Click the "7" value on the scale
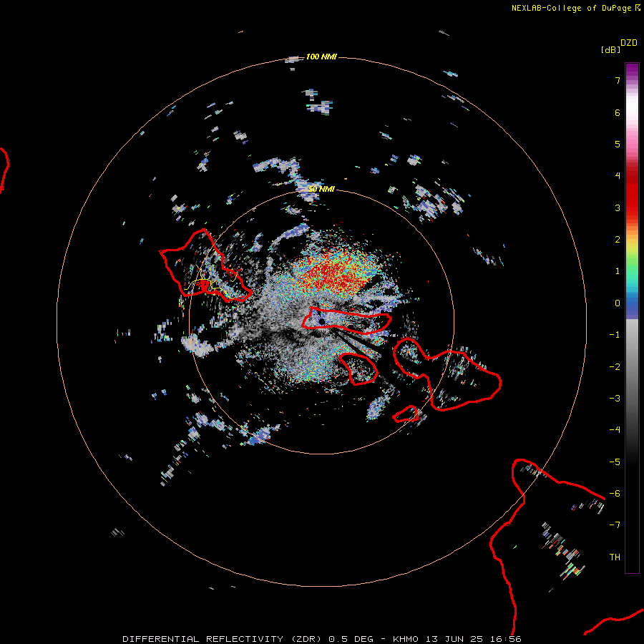 pos(618,81)
